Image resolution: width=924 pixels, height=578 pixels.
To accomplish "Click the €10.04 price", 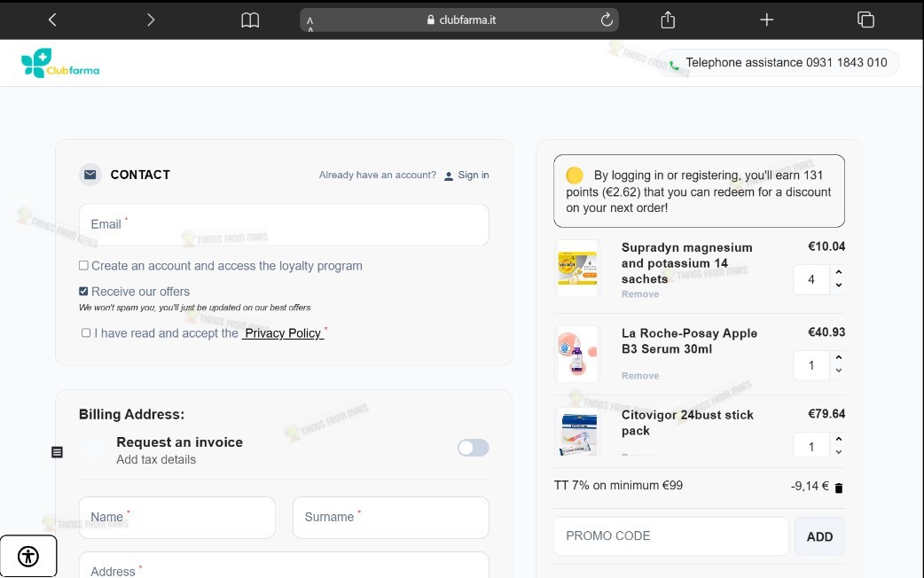I will 826,246.
